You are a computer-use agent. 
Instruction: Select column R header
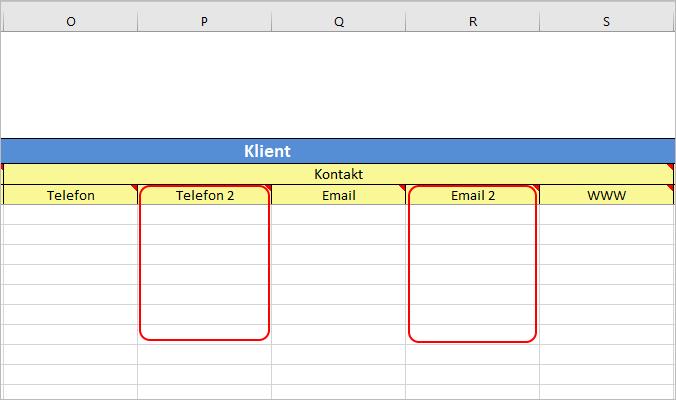point(473,21)
